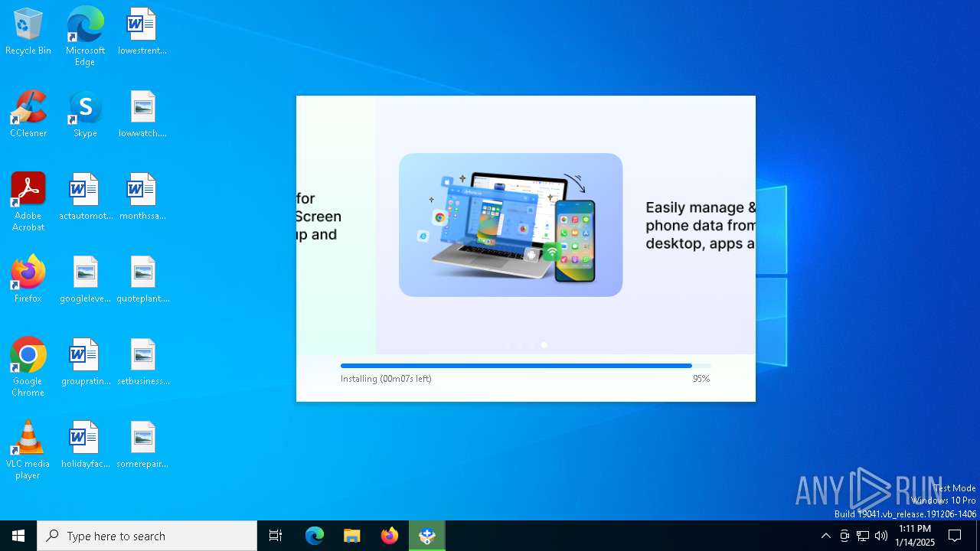The image size is (980, 551).
Task: Click the active carousel dot in installer
Action: pos(544,345)
